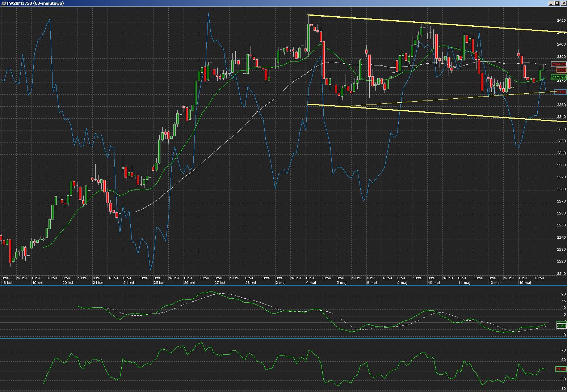The width and height of the screenshot is (567, 392).
Task: Maximize the FW20M1720 chart window
Action: [558, 3]
